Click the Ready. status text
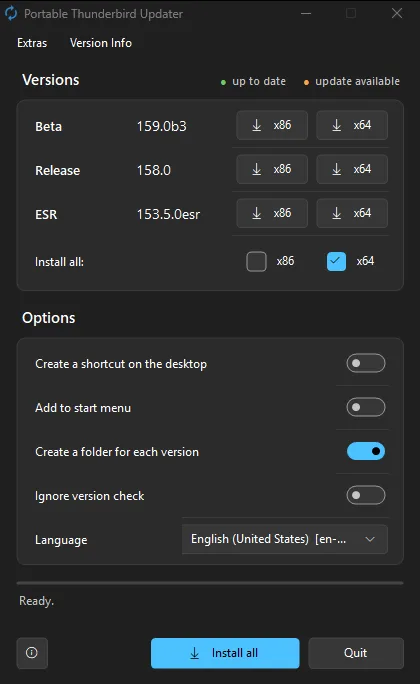This screenshot has width=420, height=684. 37,601
